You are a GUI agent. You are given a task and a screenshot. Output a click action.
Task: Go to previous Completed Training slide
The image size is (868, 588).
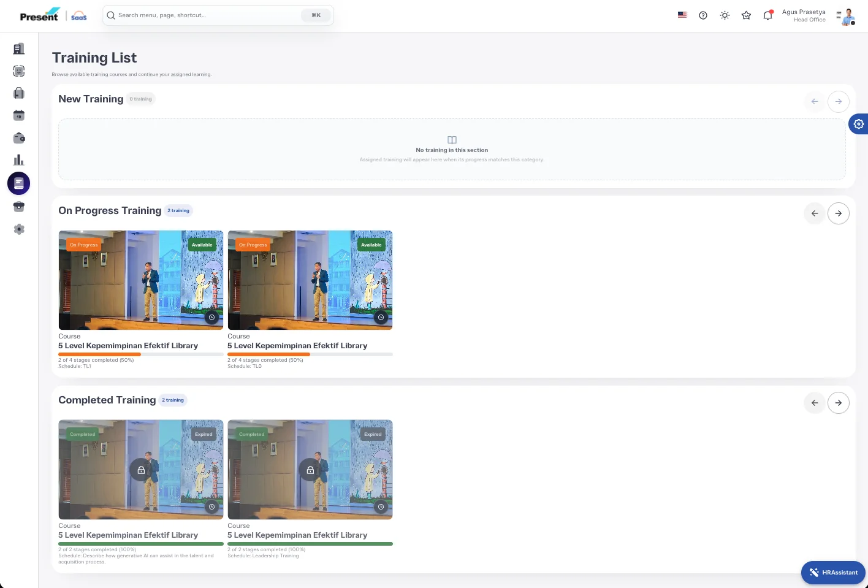tap(815, 403)
